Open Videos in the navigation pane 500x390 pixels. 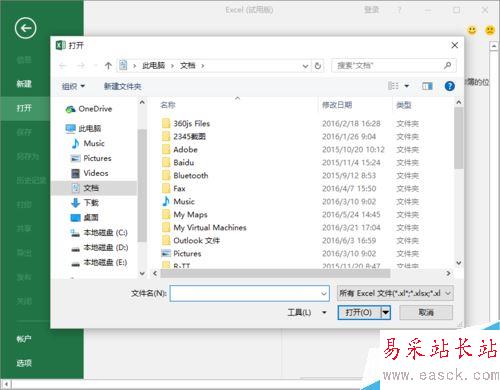[x=90, y=173]
